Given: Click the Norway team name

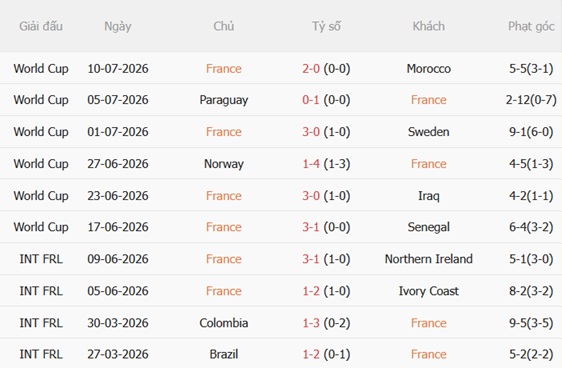Looking at the screenshot, I should pyautogui.click(x=224, y=164).
